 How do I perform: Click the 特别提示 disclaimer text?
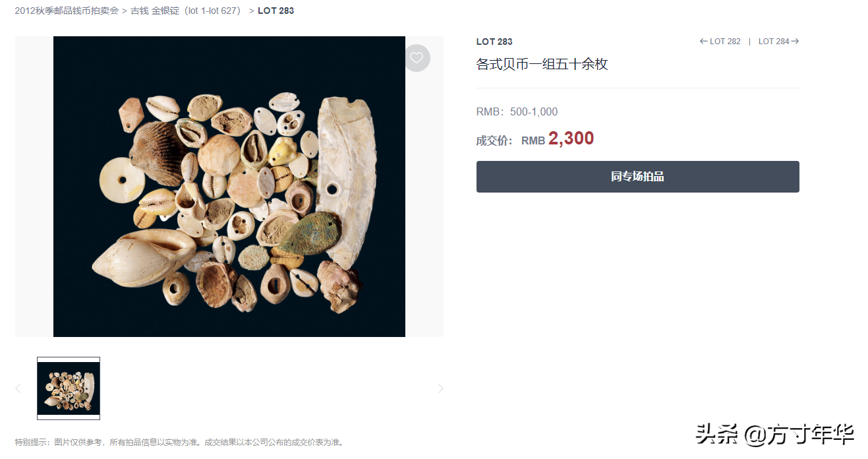tap(180, 442)
